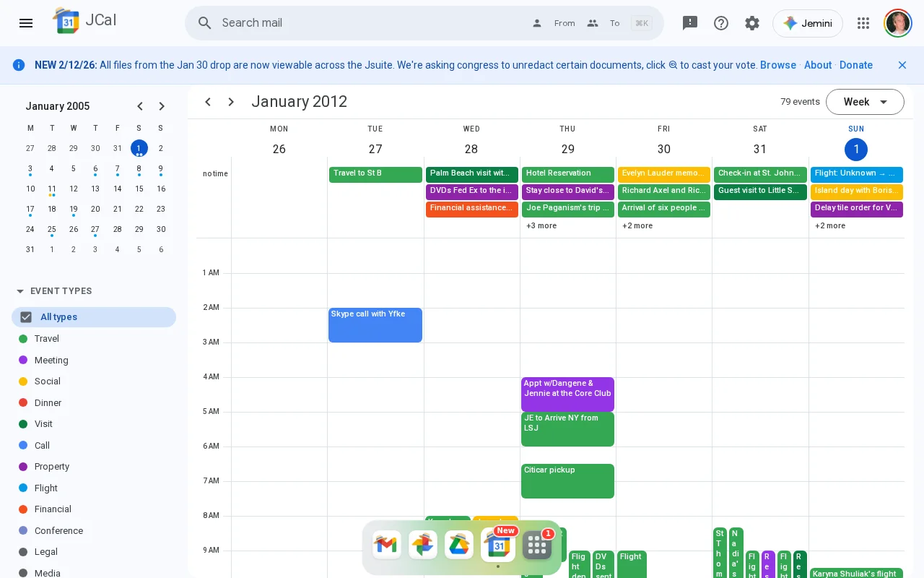Image resolution: width=924 pixels, height=578 pixels.
Task: Select the To search filter
Action: point(604,23)
